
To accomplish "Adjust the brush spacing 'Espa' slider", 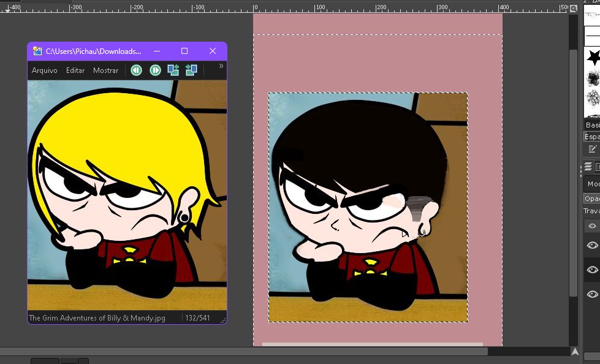I will tap(592, 137).
